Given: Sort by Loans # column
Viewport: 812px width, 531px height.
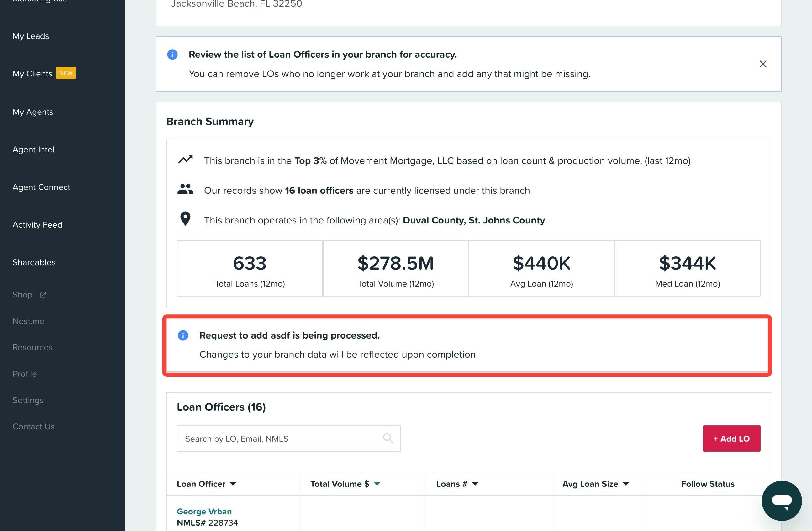Looking at the screenshot, I should [457, 484].
